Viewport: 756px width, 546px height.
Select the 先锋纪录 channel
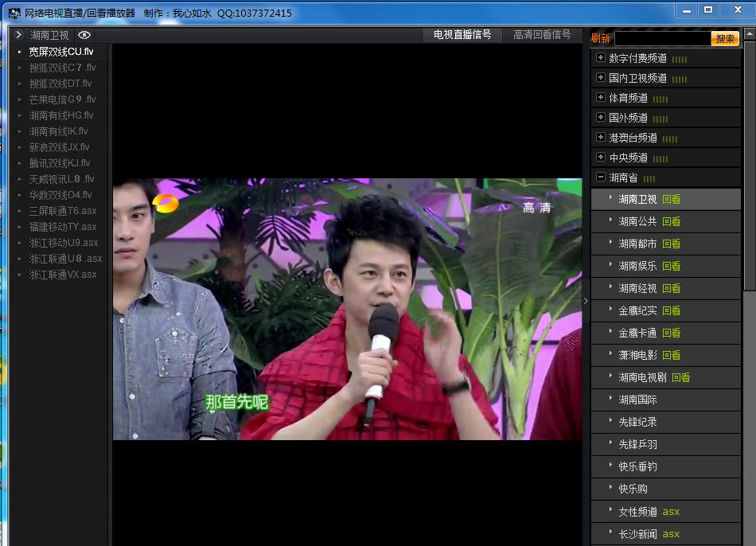click(637, 422)
